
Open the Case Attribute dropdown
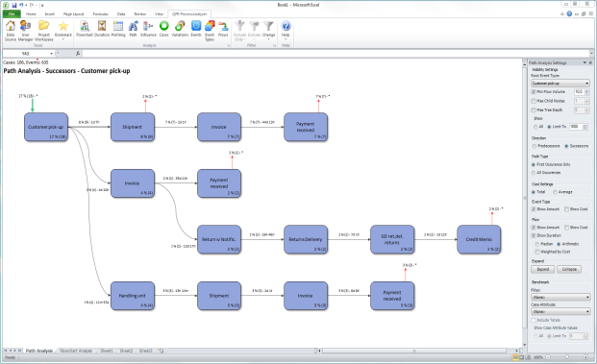pos(560,311)
